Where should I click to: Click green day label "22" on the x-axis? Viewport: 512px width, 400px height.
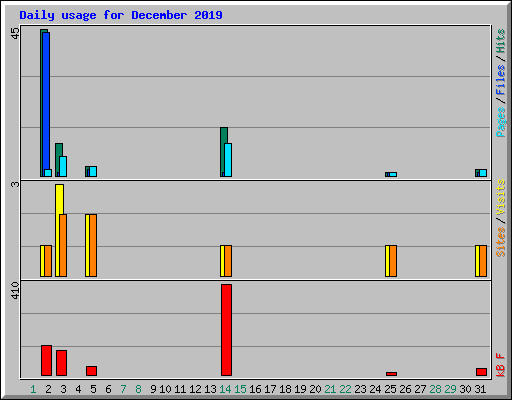tap(345, 389)
